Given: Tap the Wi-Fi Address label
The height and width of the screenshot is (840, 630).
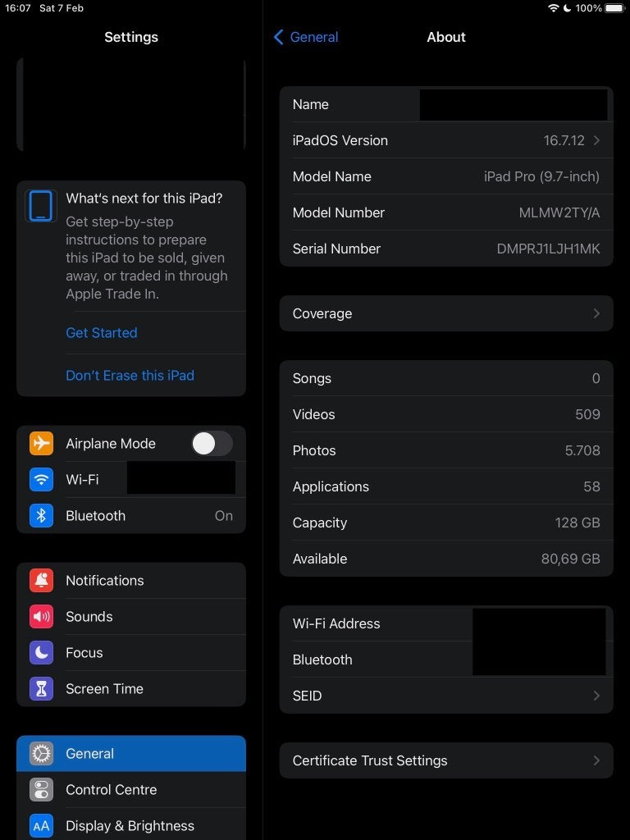Looking at the screenshot, I should coord(336,623).
